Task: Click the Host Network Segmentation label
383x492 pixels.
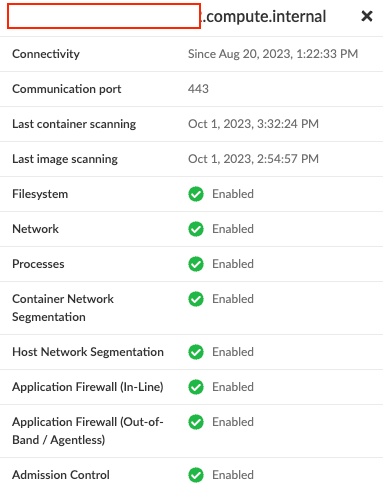Action: 88,352
